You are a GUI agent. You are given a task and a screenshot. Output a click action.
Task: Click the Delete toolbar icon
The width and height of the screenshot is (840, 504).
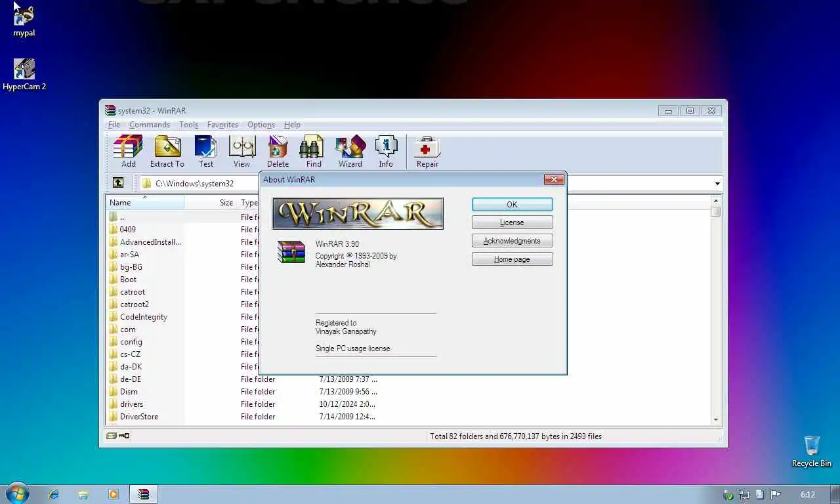tap(278, 152)
